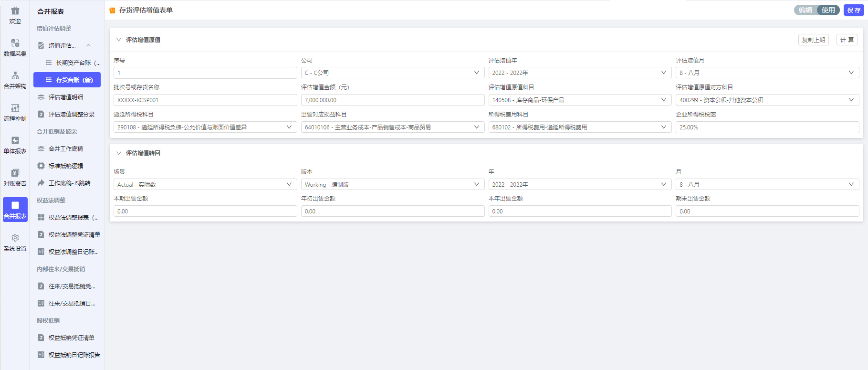Viewport: 868px width, 370px height.
Task: Open the 单体报表 sidebar icon
Action: pos(15,141)
